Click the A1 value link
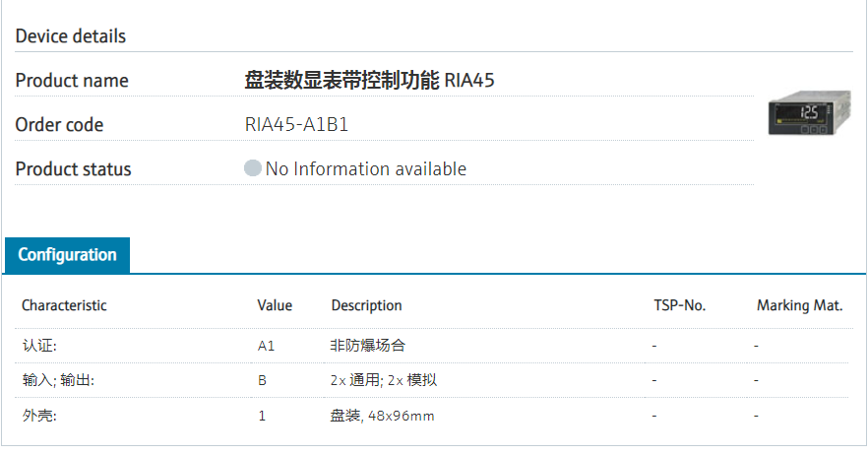This screenshot has width=868, height=455. [266, 346]
